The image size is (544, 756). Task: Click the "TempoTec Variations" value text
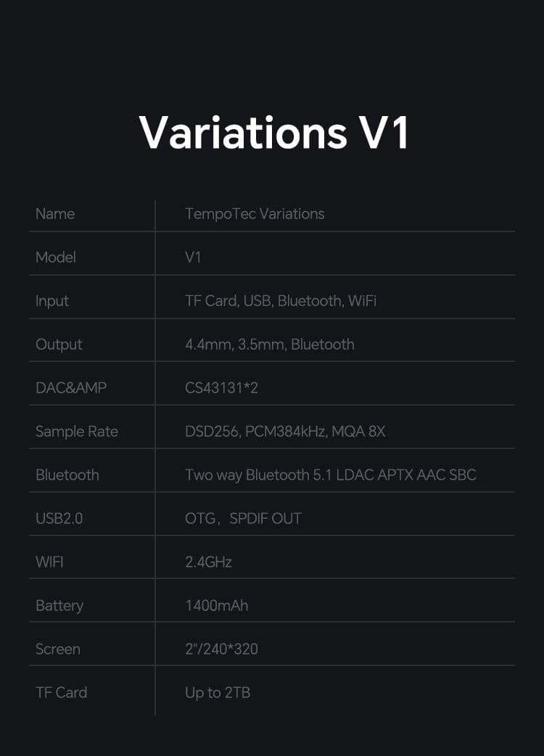[255, 214]
